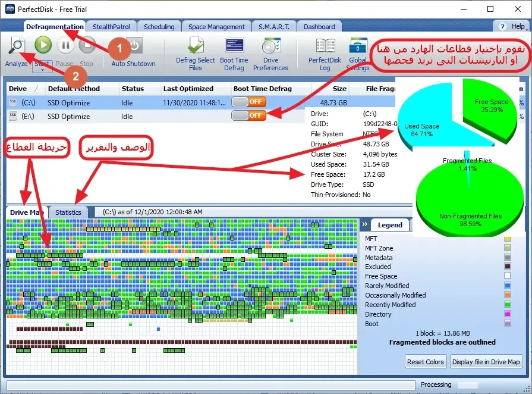Click the PerfectDisk title bar app icon
532x394 pixels.
tap(10, 9)
